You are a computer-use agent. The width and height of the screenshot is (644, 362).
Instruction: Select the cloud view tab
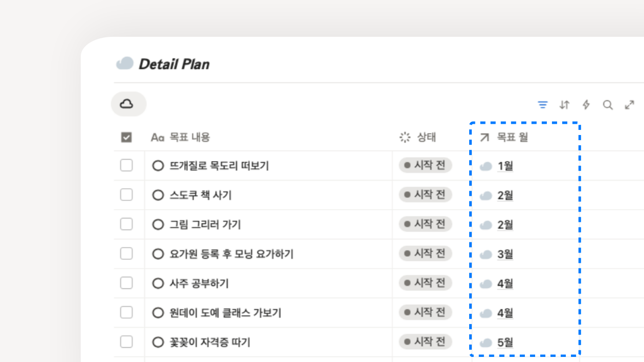point(128,104)
